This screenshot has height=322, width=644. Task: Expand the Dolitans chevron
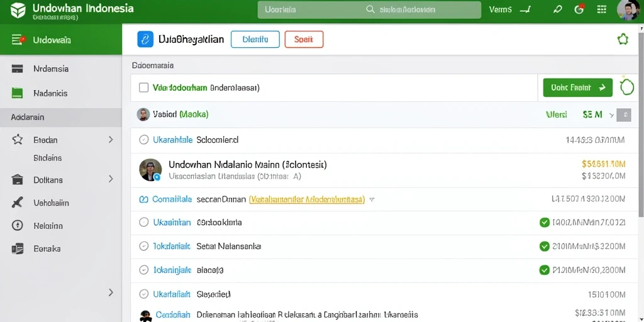[x=111, y=179]
